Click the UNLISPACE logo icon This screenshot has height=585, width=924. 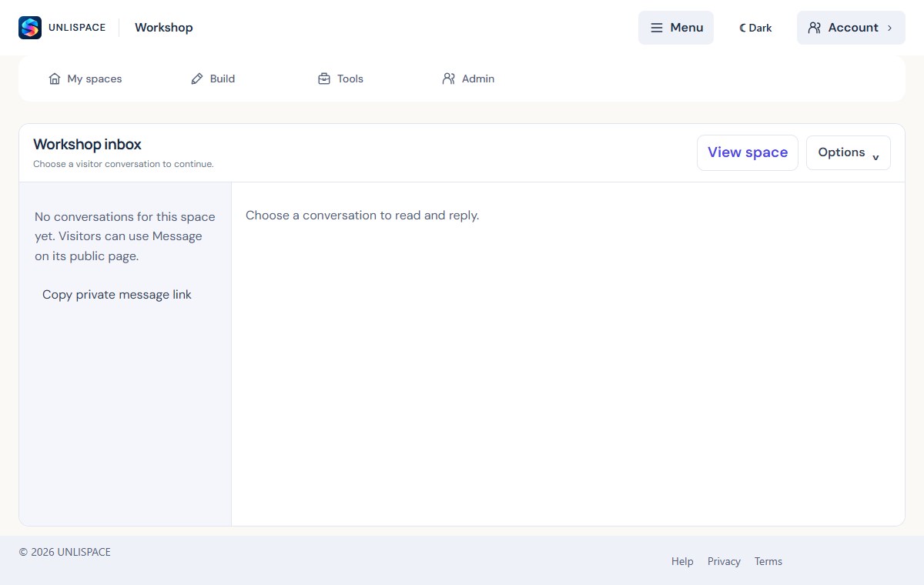(x=30, y=28)
